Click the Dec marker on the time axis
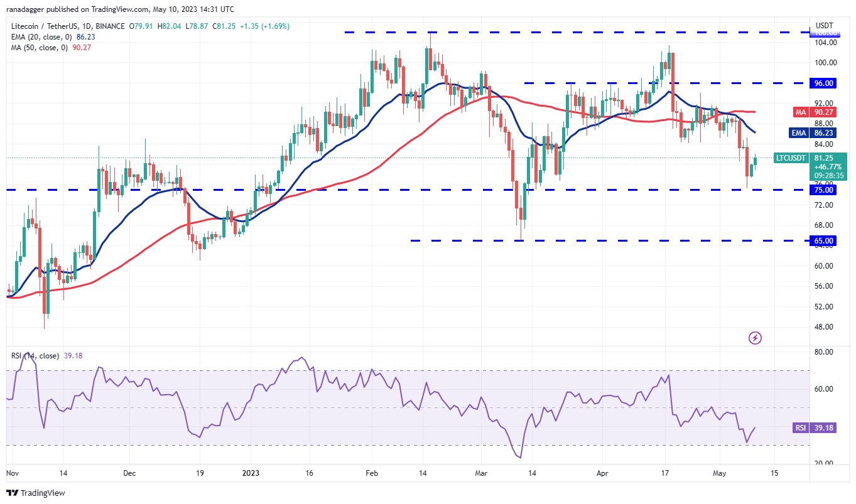The width and height of the screenshot is (856, 504). click(129, 474)
